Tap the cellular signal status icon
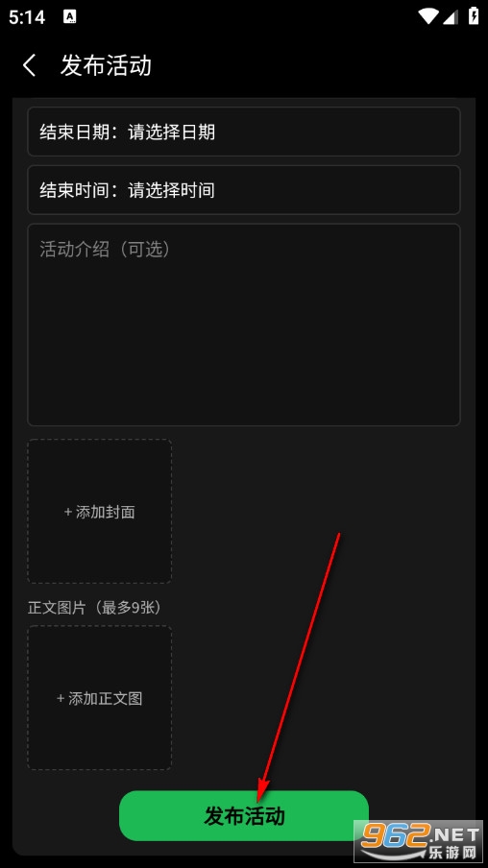 [451, 16]
